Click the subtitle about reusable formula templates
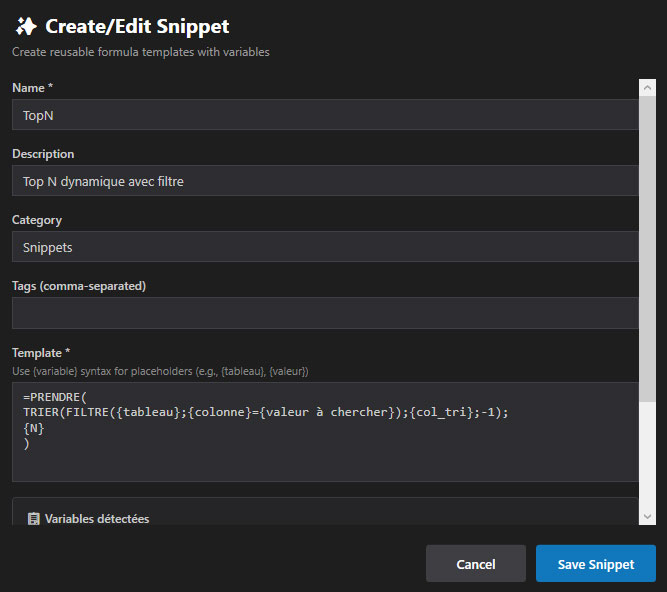667x592 pixels. (141, 52)
